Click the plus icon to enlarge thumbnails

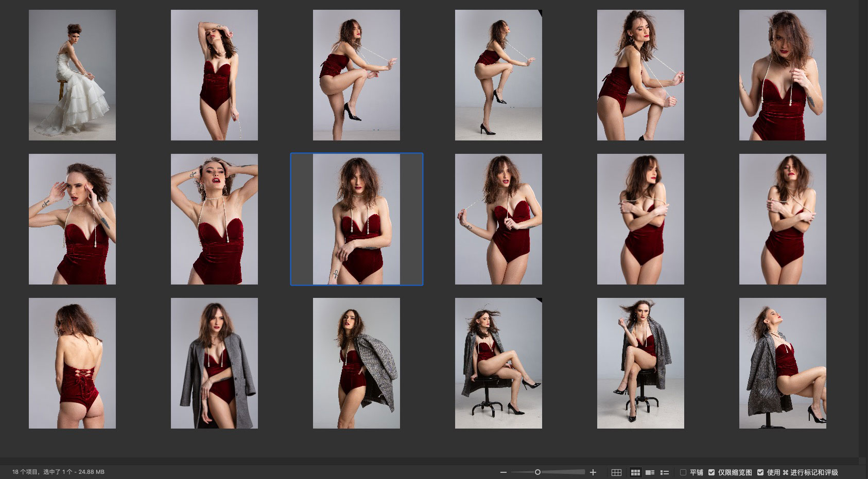(x=593, y=472)
